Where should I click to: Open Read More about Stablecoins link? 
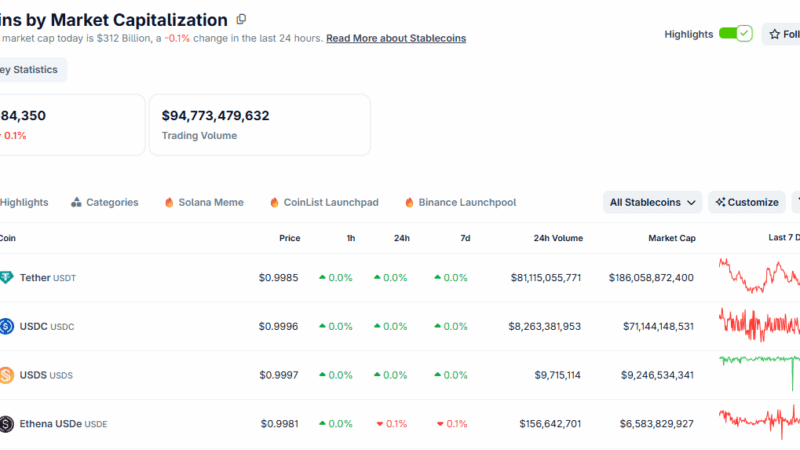[396, 38]
